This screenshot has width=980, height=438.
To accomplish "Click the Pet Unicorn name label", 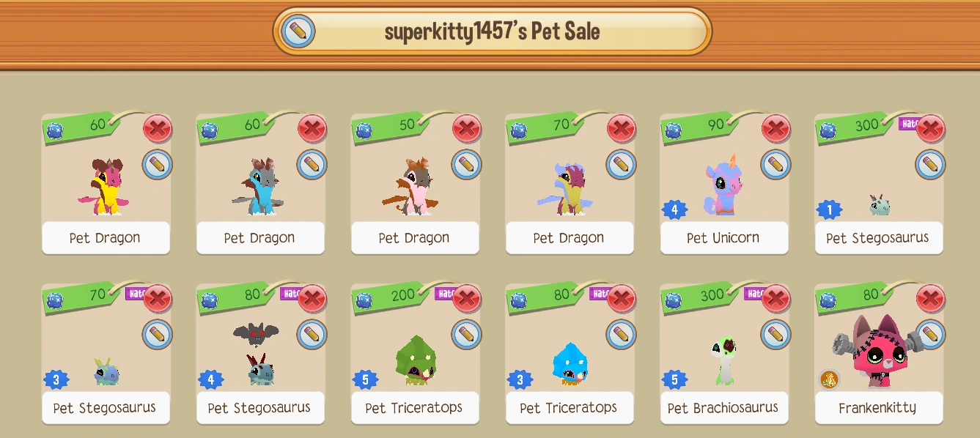I will click(x=723, y=237).
